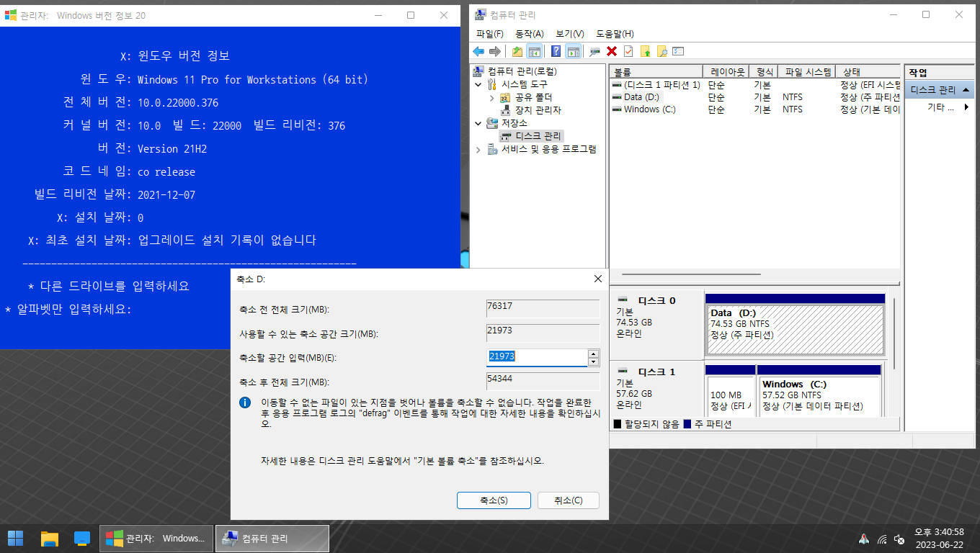Expand the 공유 폴더 branch
The height and width of the screenshot is (553, 980).
[x=491, y=97]
